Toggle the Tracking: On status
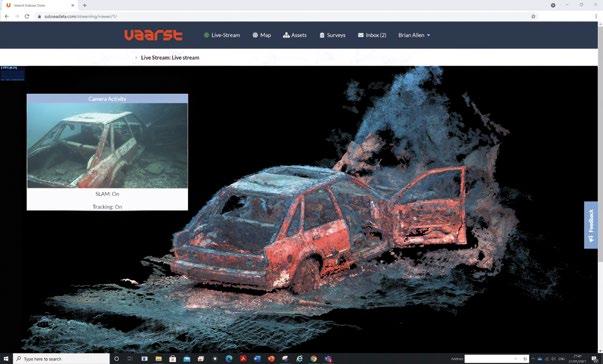Image resolution: width=603 pixels, height=364 pixels. point(107,207)
